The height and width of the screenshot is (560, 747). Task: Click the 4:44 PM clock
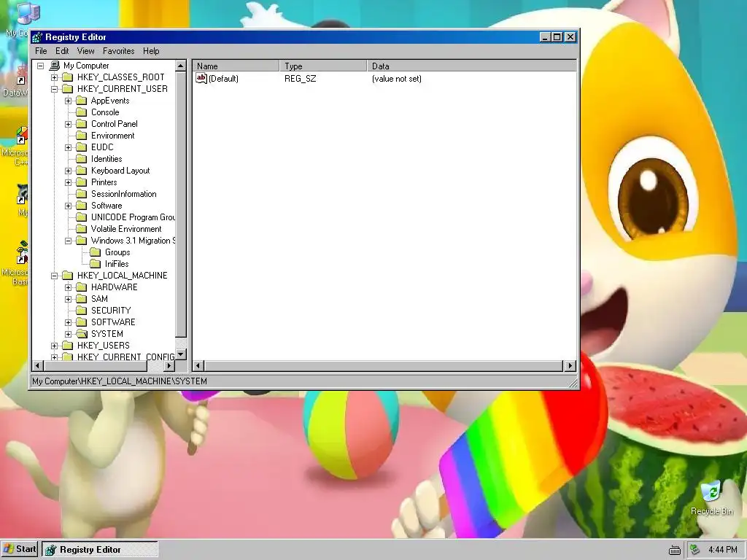[723, 550]
